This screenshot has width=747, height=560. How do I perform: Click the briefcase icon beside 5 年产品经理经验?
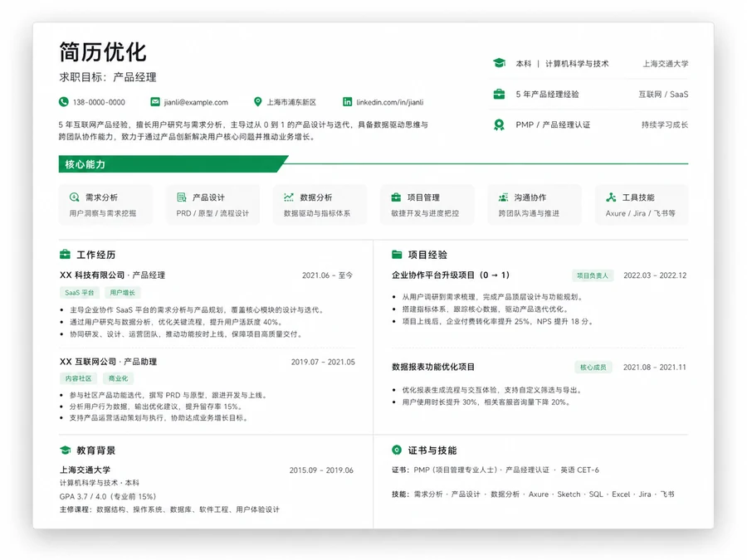point(500,95)
